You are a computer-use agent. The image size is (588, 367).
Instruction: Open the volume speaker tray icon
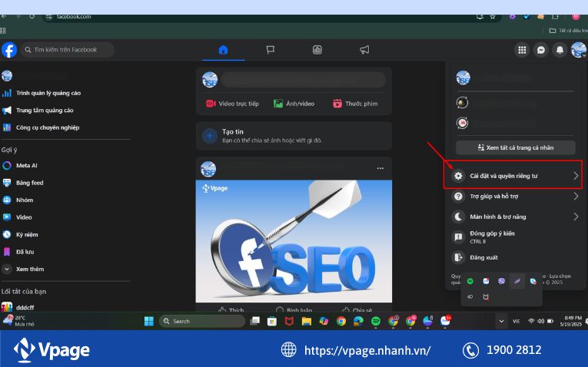(x=541, y=321)
